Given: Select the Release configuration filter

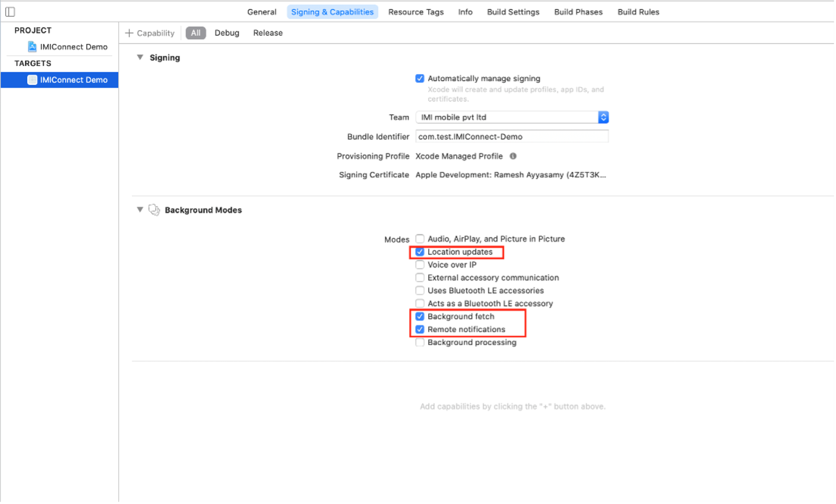Looking at the screenshot, I should click(268, 33).
